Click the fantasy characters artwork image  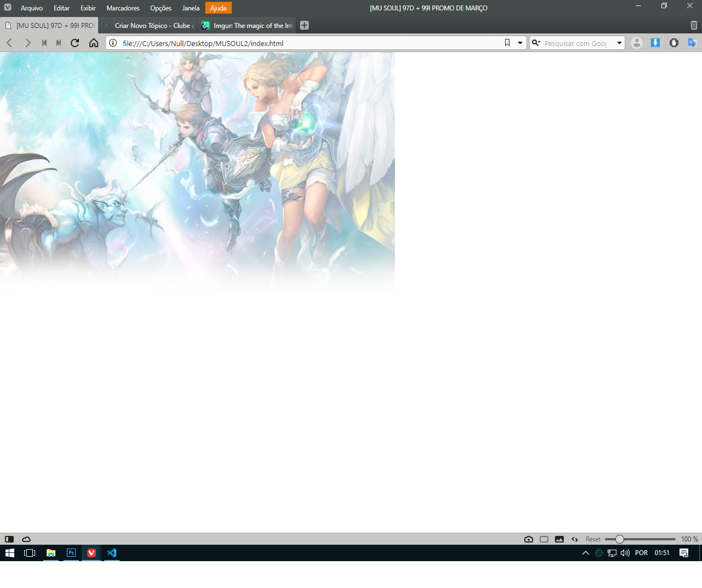click(197, 172)
